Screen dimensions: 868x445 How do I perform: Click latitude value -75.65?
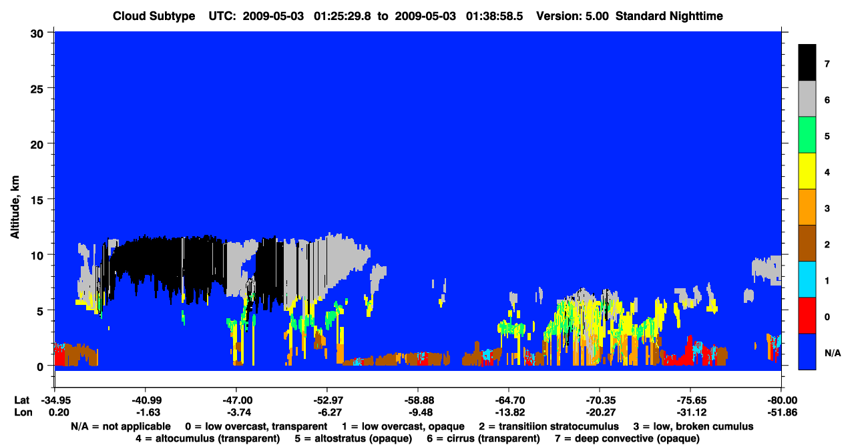point(690,400)
